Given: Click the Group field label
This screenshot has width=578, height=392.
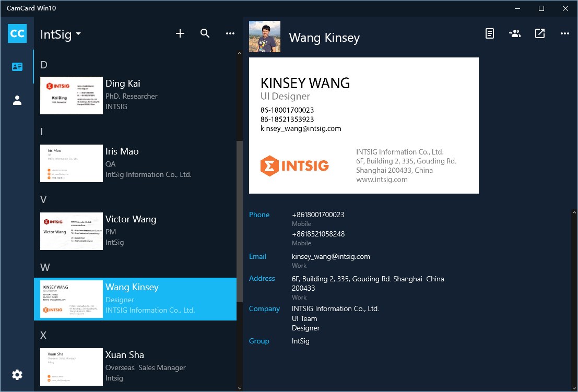Looking at the screenshot, I should [259, 341].
